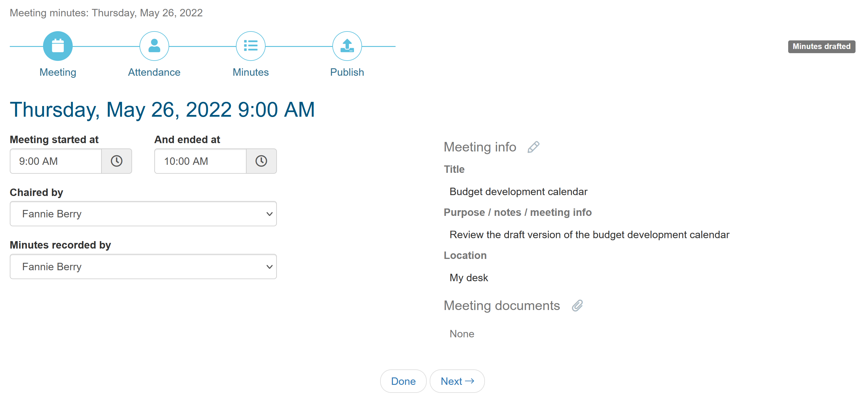This screenshot has height=408, width=868.
Task: Attach document via paperclip icon
Action: (x=577, y=306)
